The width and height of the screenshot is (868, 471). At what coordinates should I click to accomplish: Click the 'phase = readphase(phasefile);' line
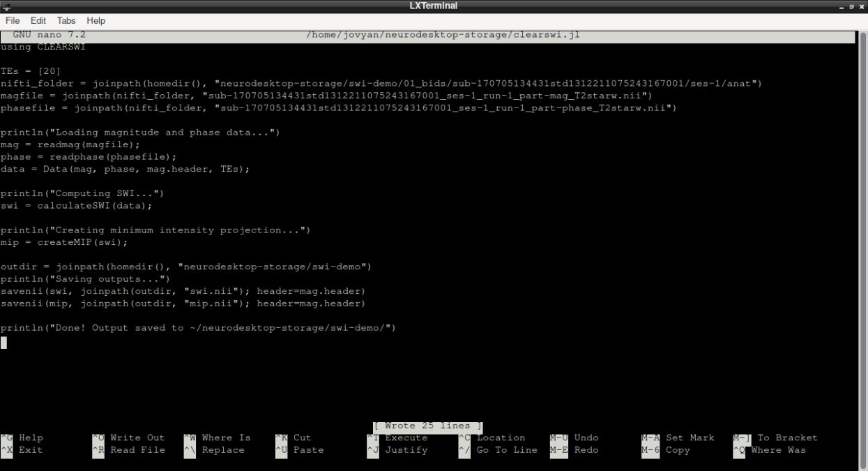89,157
